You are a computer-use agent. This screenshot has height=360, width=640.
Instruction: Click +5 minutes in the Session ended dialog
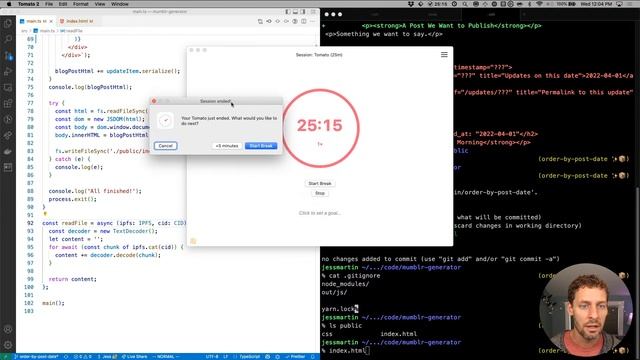(x=227, y=146)
